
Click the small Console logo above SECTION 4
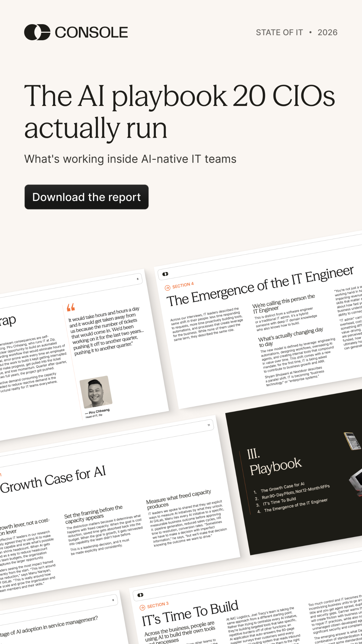click(165, 274)
